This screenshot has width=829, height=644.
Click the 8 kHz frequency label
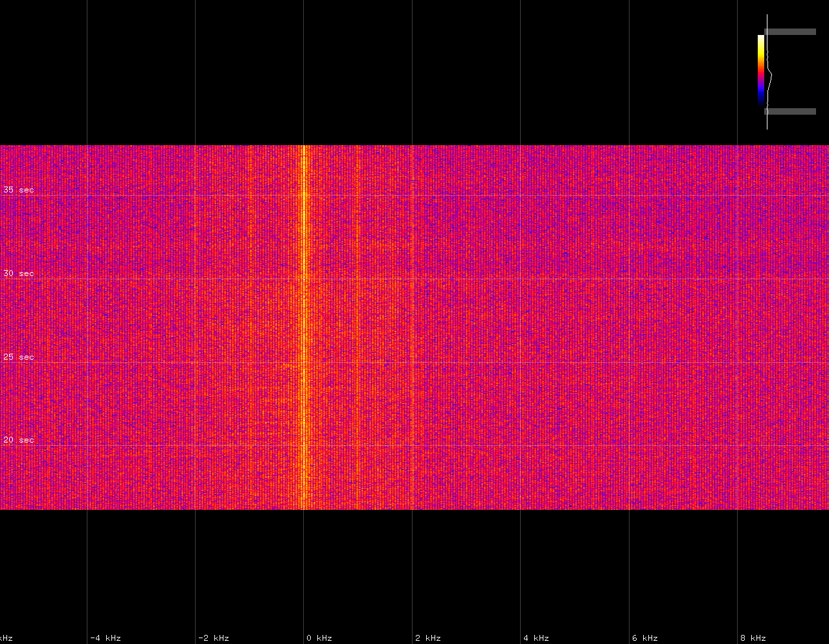(x=753, y=638)
